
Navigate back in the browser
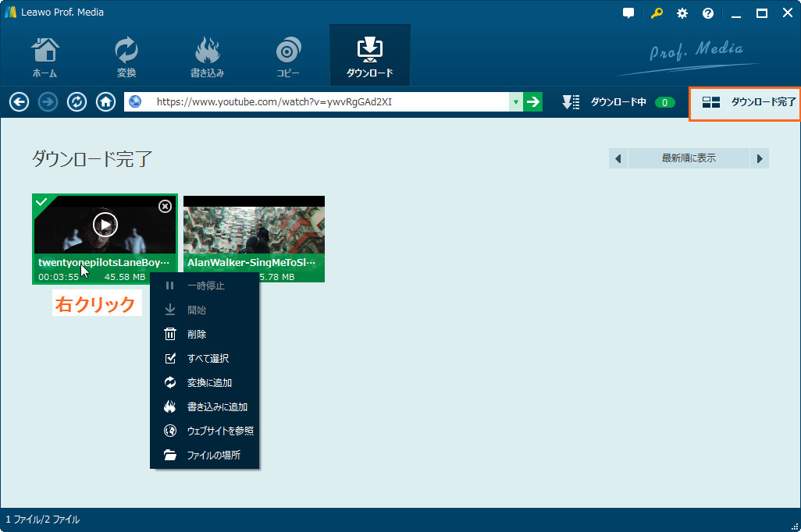[19, 102]
